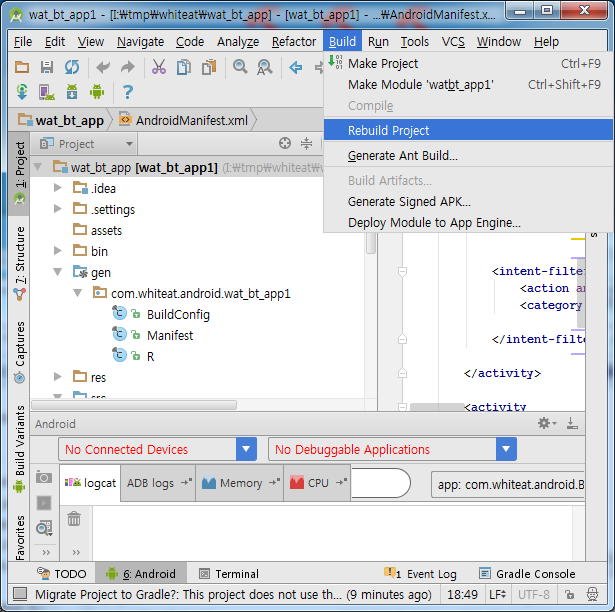The width and height of the screenshot is (615, 612).
Task: Select Generate Signed APK menu entry
Action: pos(468,202)
